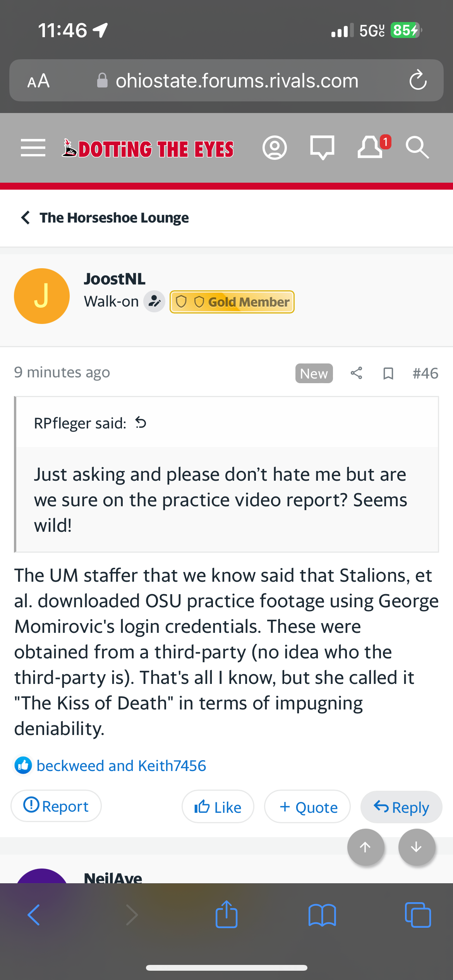This screenshot has height=980, width=453.
Task: Tap the Safari address bar URL
Action: click(x=237, y=81)
